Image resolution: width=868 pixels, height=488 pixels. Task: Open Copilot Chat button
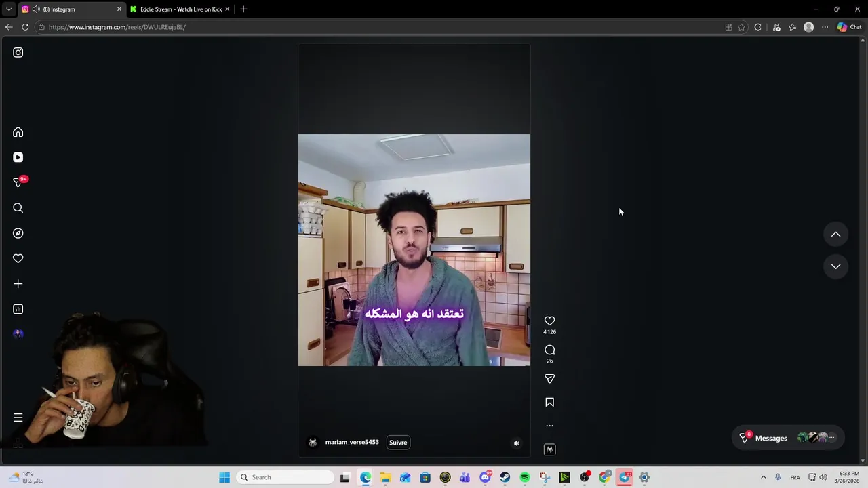point(849,27)
